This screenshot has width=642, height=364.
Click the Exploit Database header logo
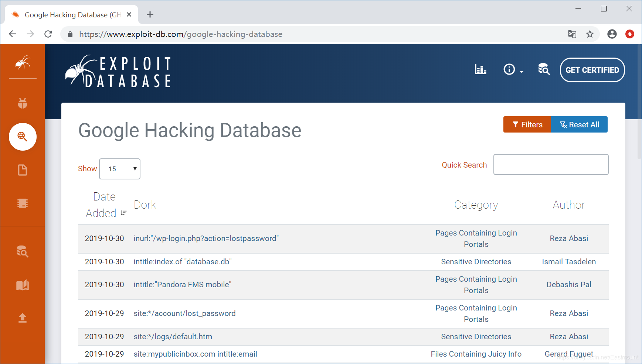pos(118,72)
